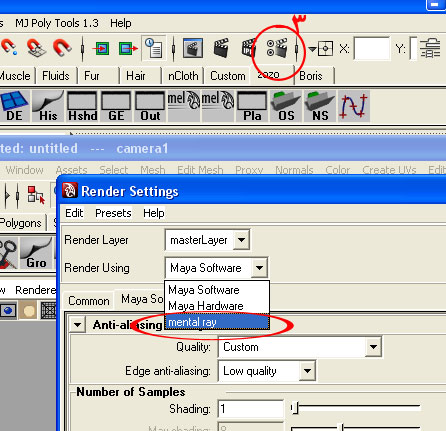Viewport: 446px width, 431px height.
Task: Click output connections green box icon
Action: [x=128, y=49]
